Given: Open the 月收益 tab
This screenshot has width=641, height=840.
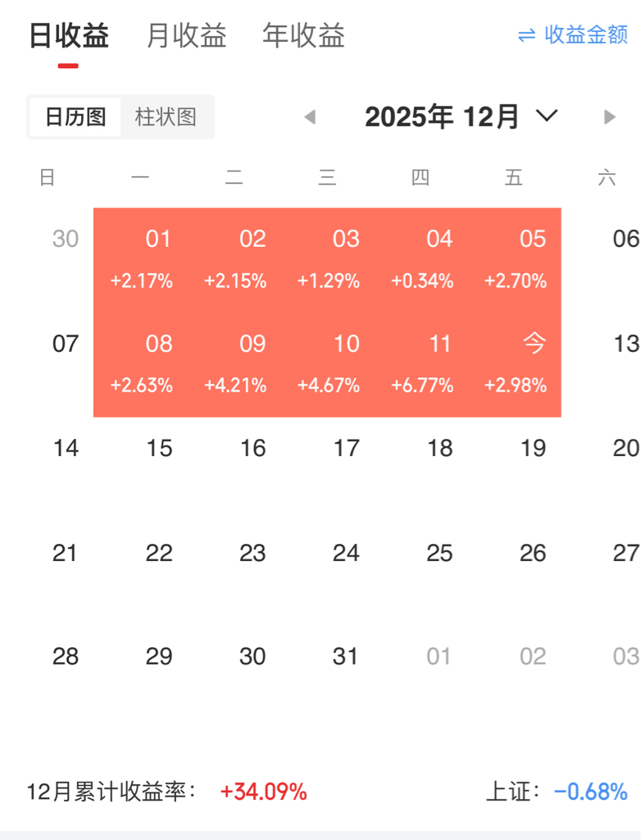Looking at the screenshot, I should 186,36.
